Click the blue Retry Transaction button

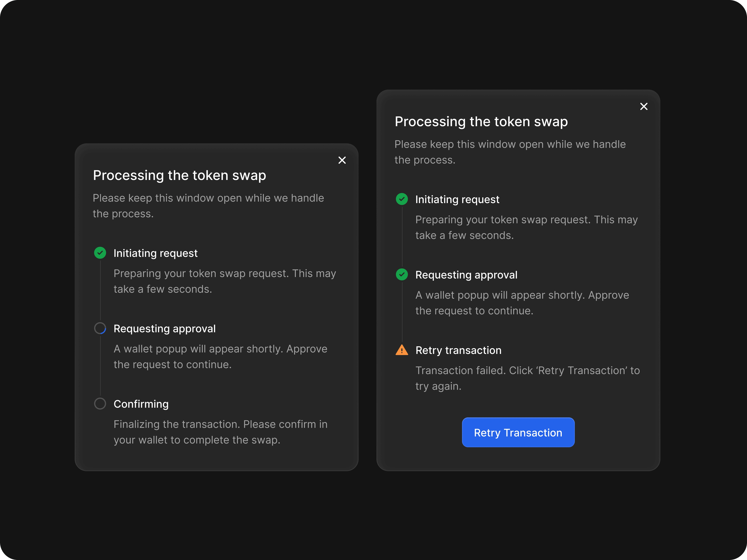[518, 432]
